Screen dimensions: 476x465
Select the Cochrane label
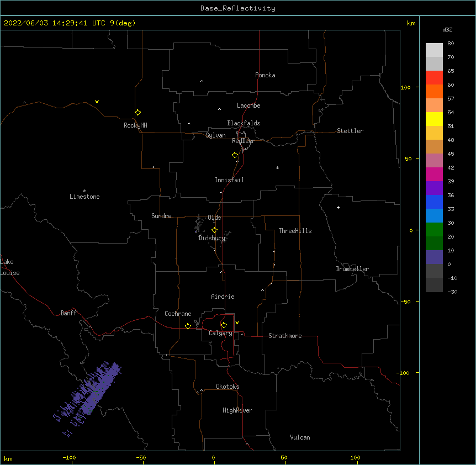(178, 314)
